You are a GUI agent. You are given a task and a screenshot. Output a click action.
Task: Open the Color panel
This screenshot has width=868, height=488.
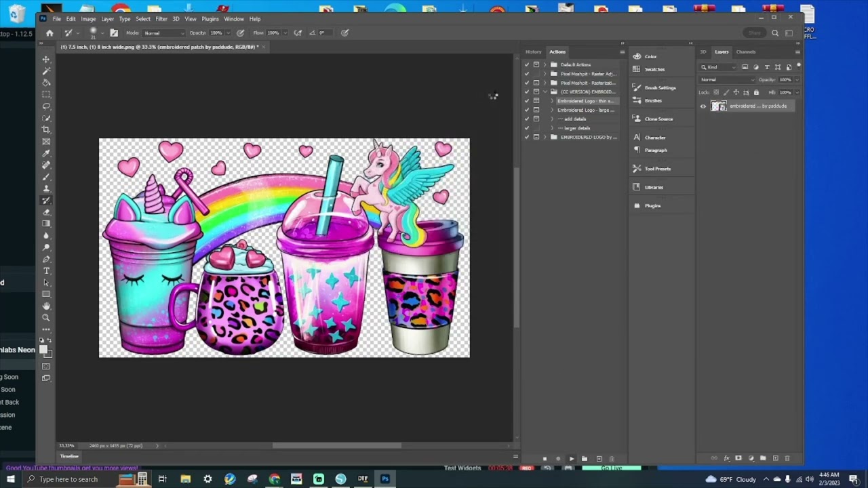pos(651,56)
